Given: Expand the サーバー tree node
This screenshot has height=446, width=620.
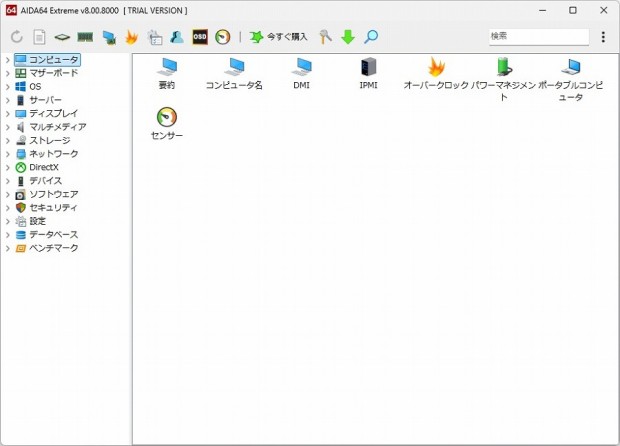Looking at the screenshot, I should (x=8, y=100).
